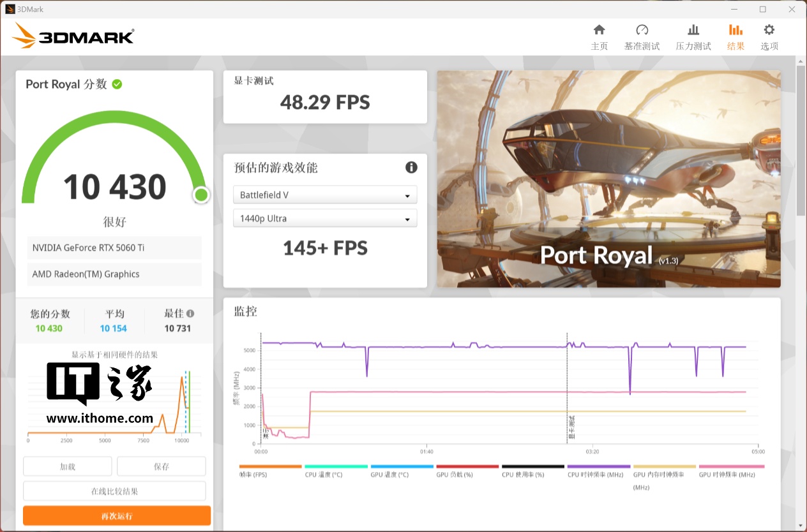The image size is (807, 532).
Task: Click the info icon next to 最佳
Action: tap(190, 313)
